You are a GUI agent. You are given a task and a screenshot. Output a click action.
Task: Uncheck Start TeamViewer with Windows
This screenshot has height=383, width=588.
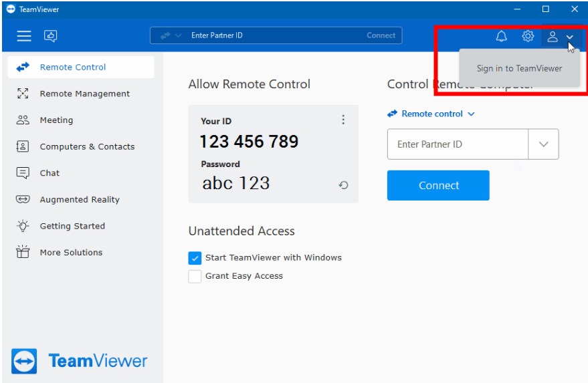(x=195, y=258)
